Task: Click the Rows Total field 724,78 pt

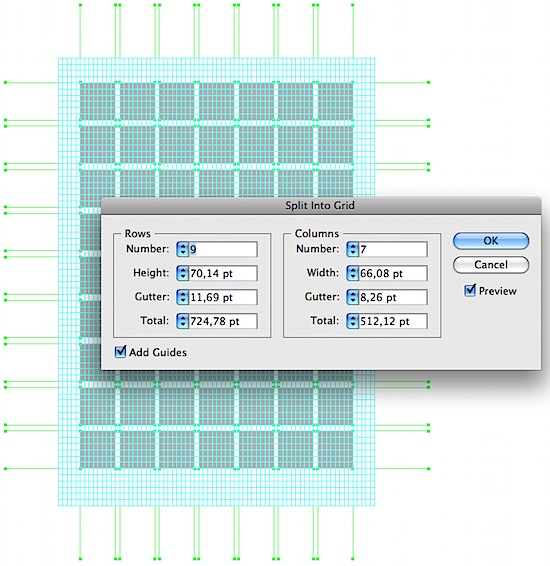Action: coord(223,321)
